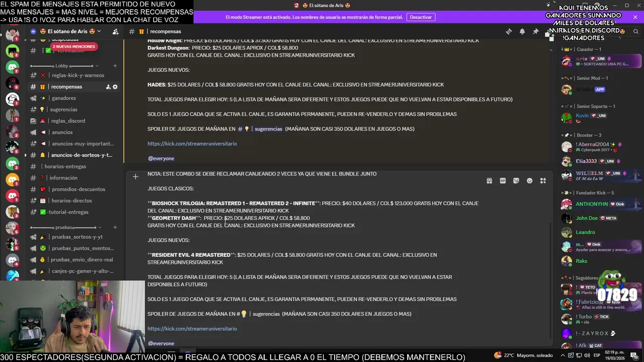The width and height of the screenshot is (644, 362).
Task: Open ArisBot avatar in member list
Action: tap(567, 89)
